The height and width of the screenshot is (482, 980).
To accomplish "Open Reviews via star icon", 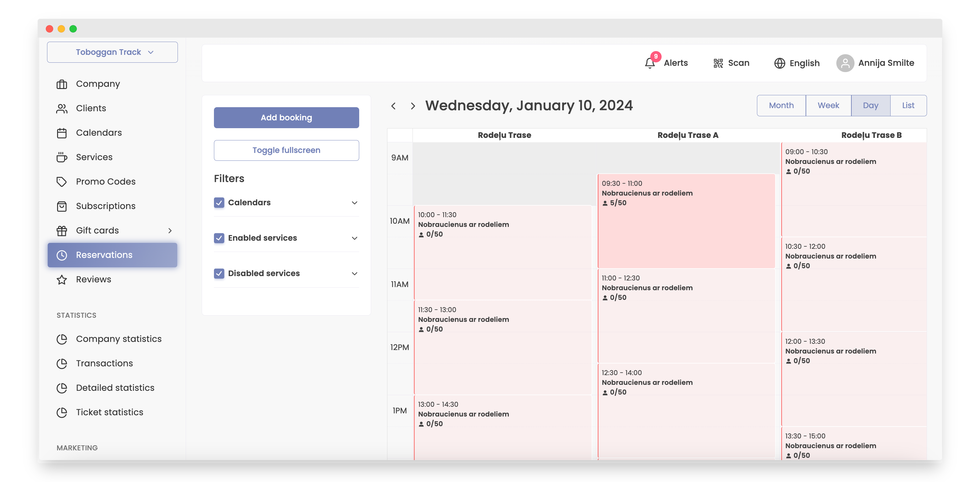I will 61,280.
